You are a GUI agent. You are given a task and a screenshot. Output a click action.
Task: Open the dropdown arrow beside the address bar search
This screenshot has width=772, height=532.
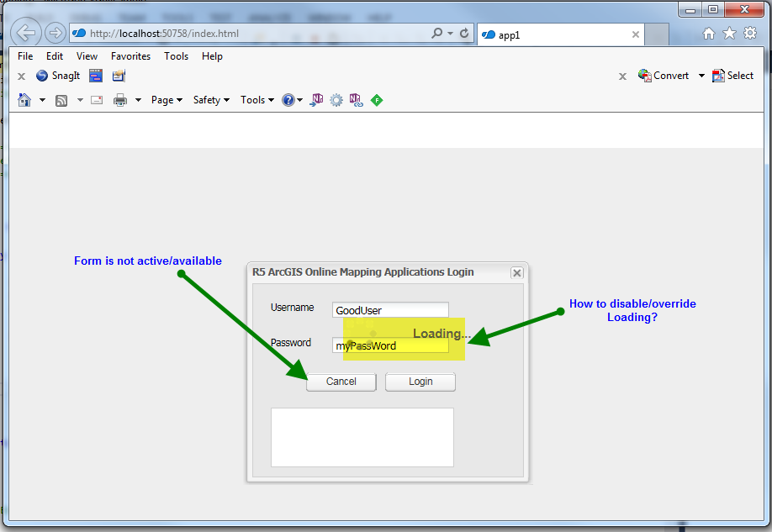point(450,34)
